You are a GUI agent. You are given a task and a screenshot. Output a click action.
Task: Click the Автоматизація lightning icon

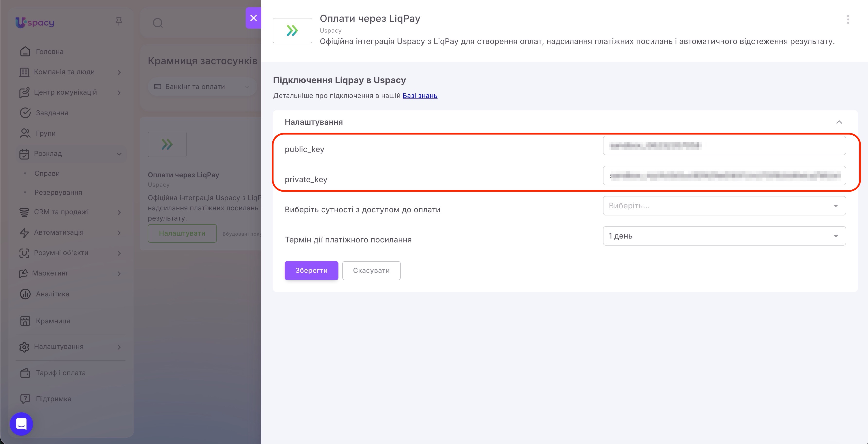click(24, 232)
